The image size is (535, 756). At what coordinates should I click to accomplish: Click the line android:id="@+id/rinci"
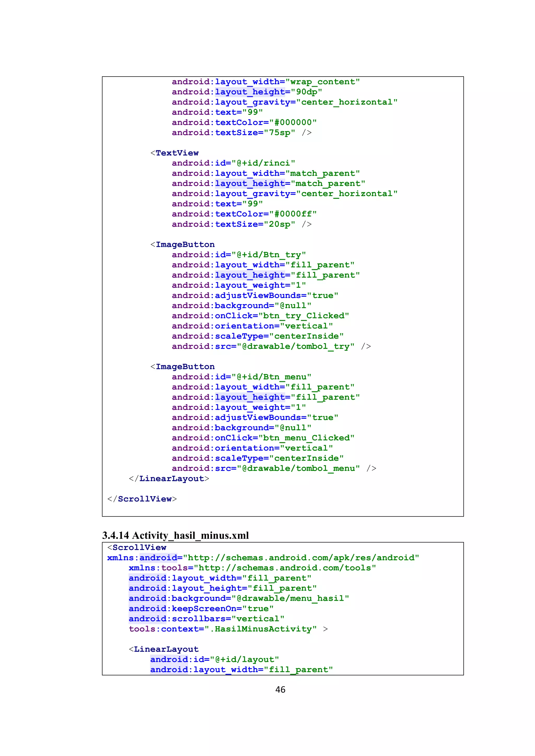(233, 163)
